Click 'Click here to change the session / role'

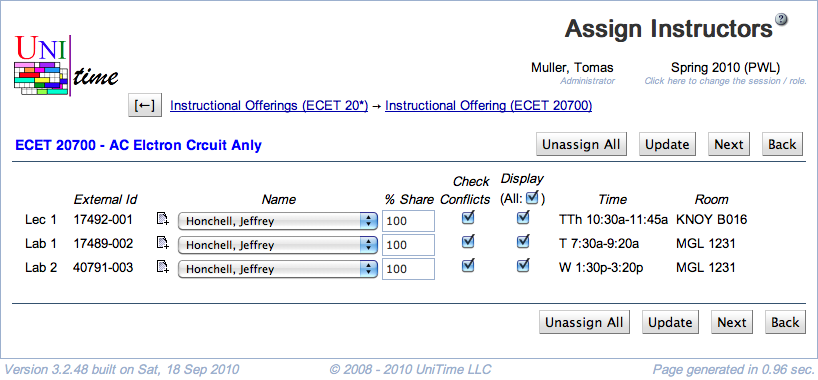tap(726, 81)
